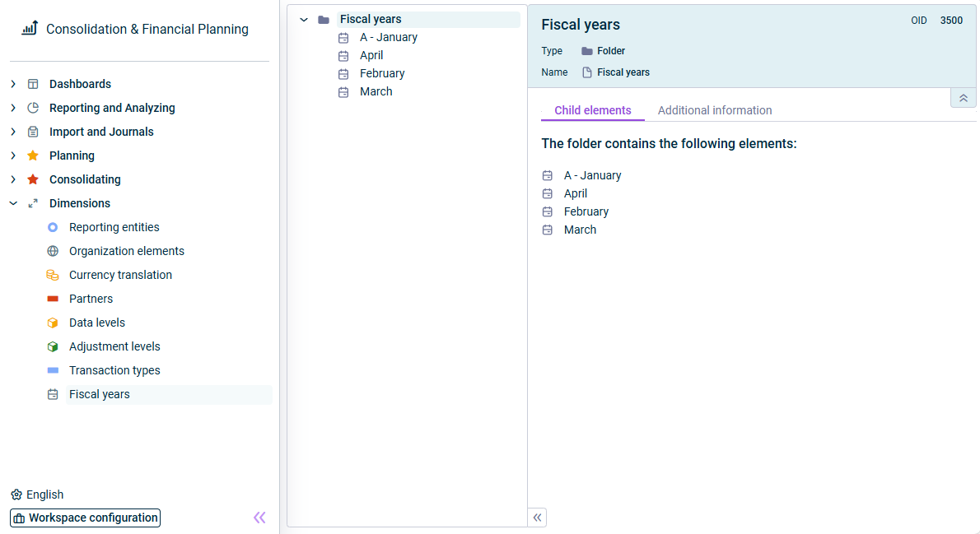Select the Data levels cube icon
This screenshot has width=980, height=534.
[x=53, y=323]
